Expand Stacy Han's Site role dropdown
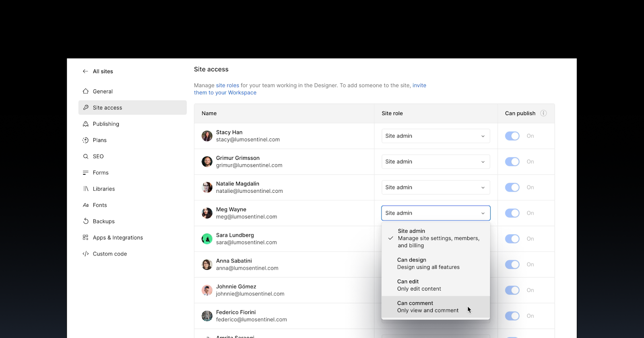This screenshot has width=644, height=338. 436,136
